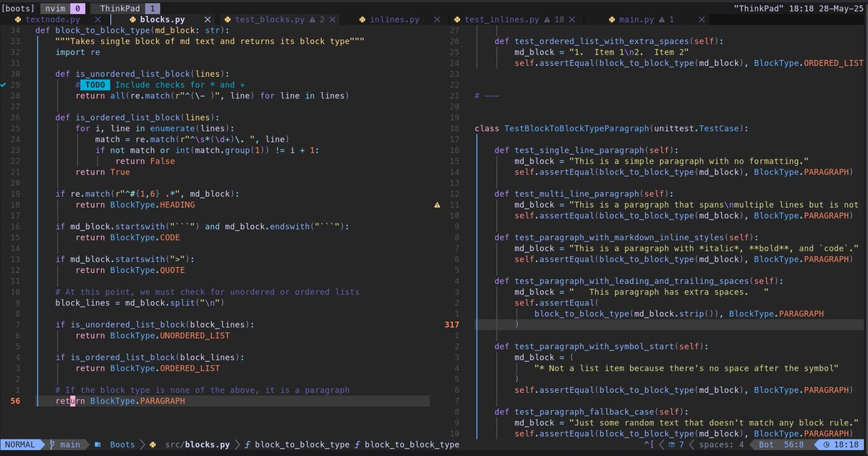Click the Python icon on main.py tab
The image size is (868, 456).
[612, 20]
